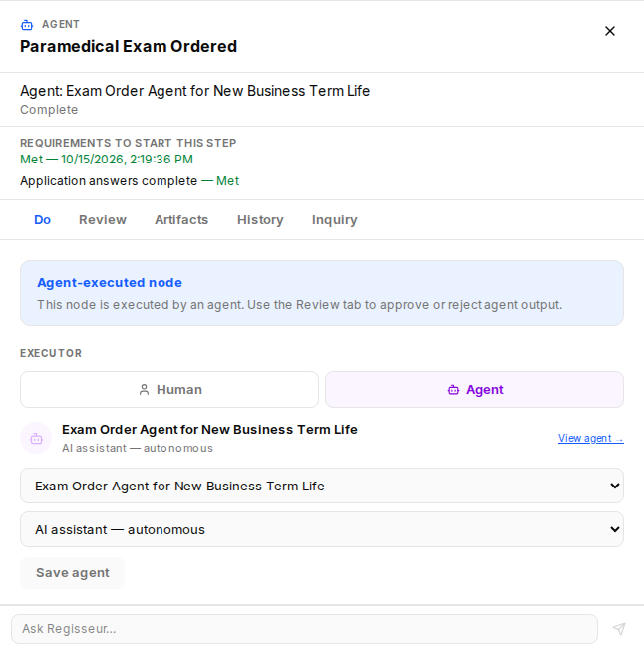
Task: Switch to the History tab
Action: click(x=260, y=219)
